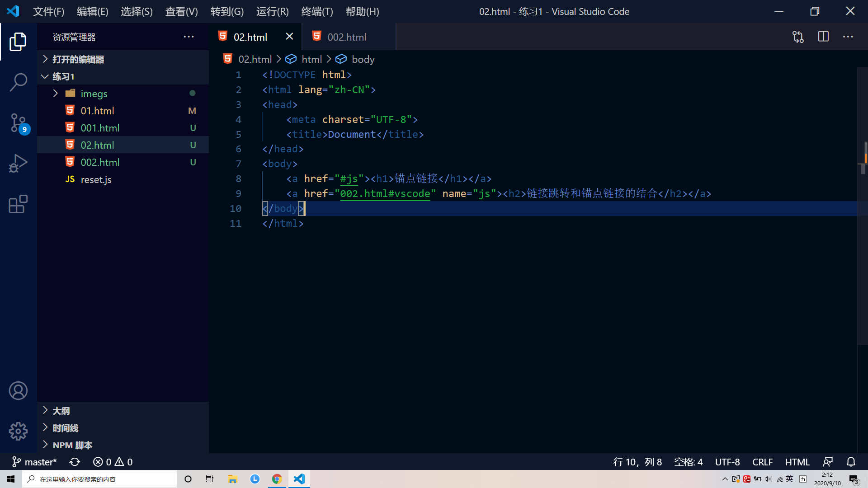
Task: Click the feedback icon in status bar
Action: click(828, 462)
